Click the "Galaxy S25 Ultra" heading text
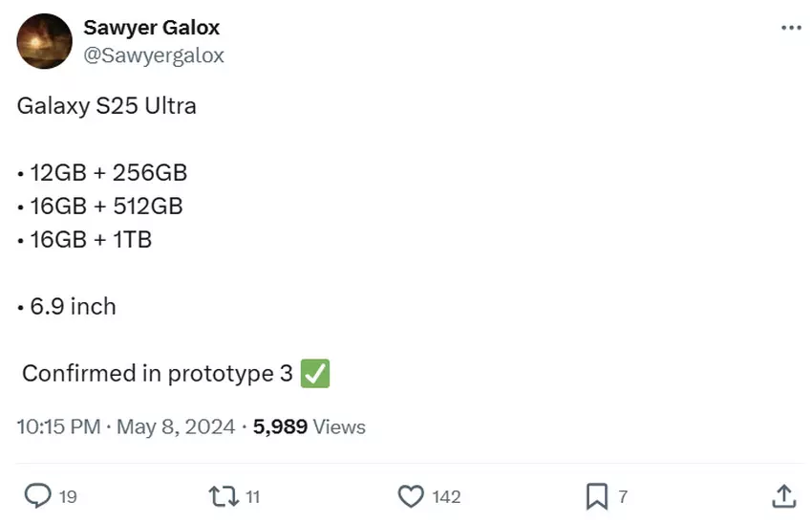 [107, 106]
